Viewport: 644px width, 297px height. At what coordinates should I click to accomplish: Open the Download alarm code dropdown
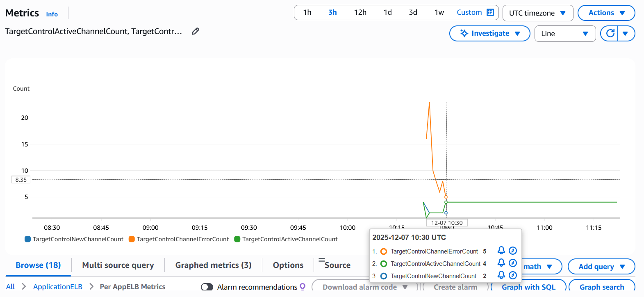click(x=365, y=287)
